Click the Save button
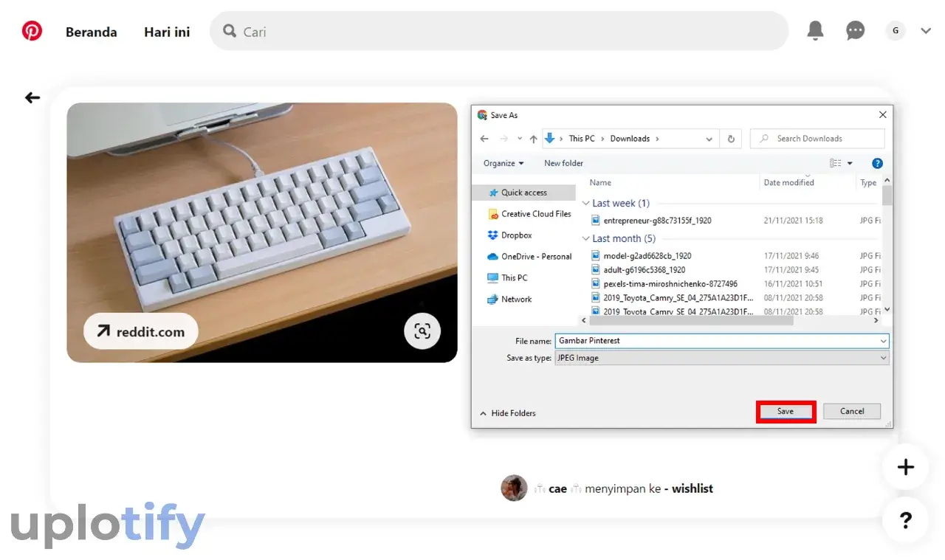This screenshot has height=560, width=945. [786, 412]
